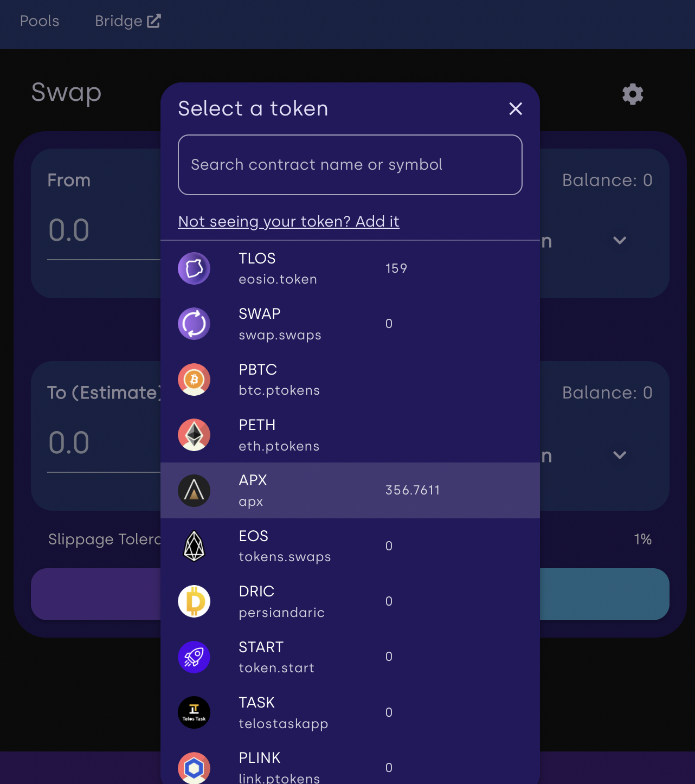
Task: Focus the search contract name field
Action: [350, 165]
